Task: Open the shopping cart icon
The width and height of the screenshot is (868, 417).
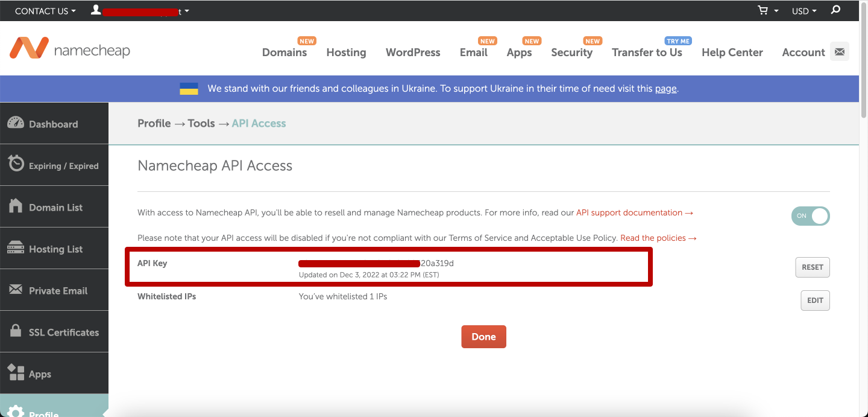Action: click(763, 11)
